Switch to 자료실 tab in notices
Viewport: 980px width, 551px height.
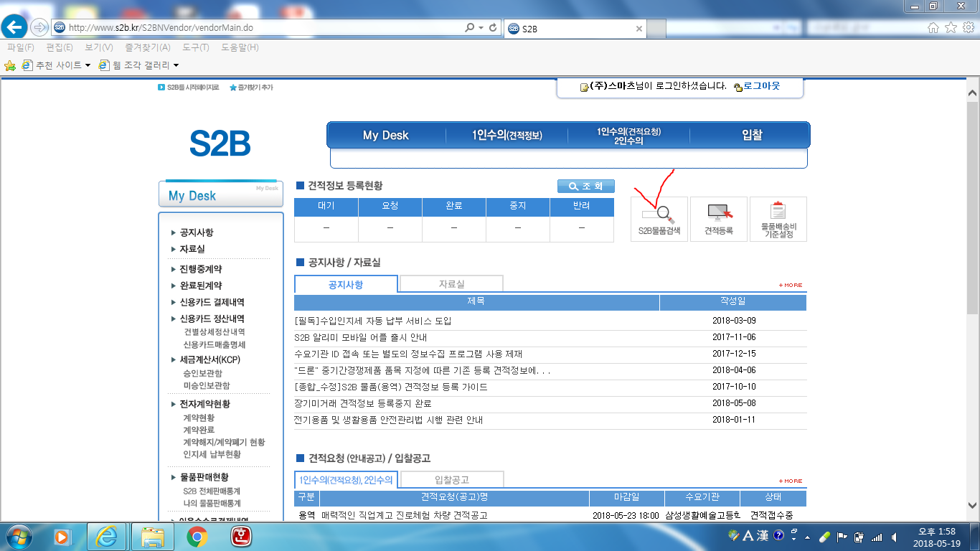click(x=452, y=284)
